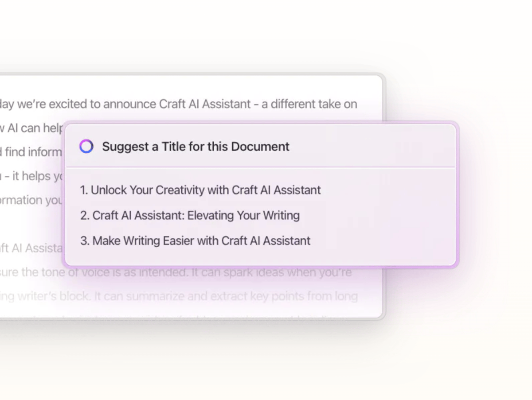Screen dimensions: 532x400
Task: Click the 'Suggest a Title for this Document' header
Action: [x=196, y=146]
